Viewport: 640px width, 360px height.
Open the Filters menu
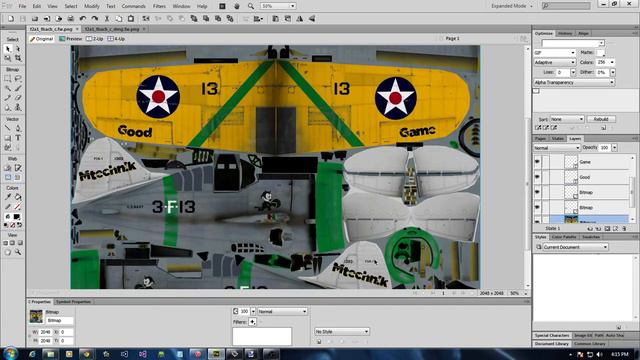[159, 6]
